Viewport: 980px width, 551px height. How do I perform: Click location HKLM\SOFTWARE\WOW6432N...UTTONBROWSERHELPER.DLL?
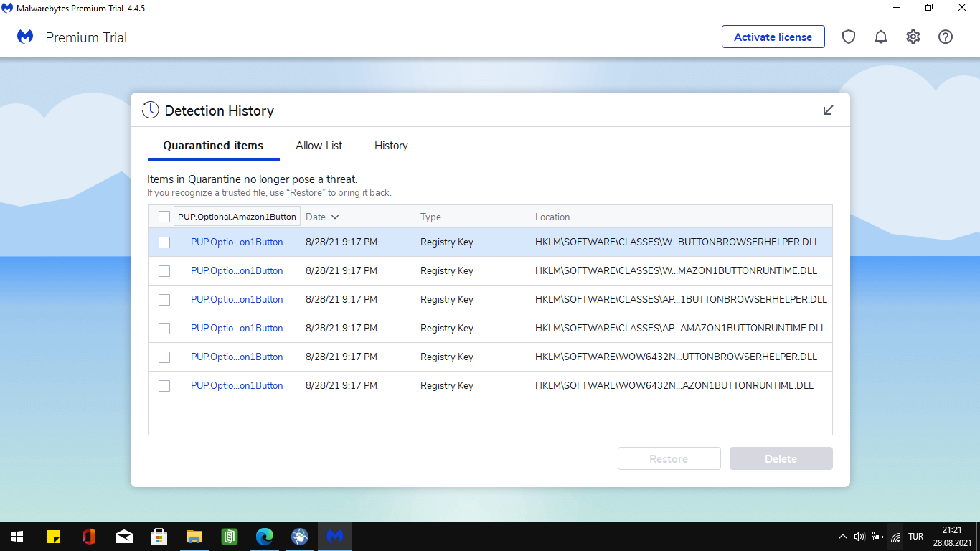676,357
